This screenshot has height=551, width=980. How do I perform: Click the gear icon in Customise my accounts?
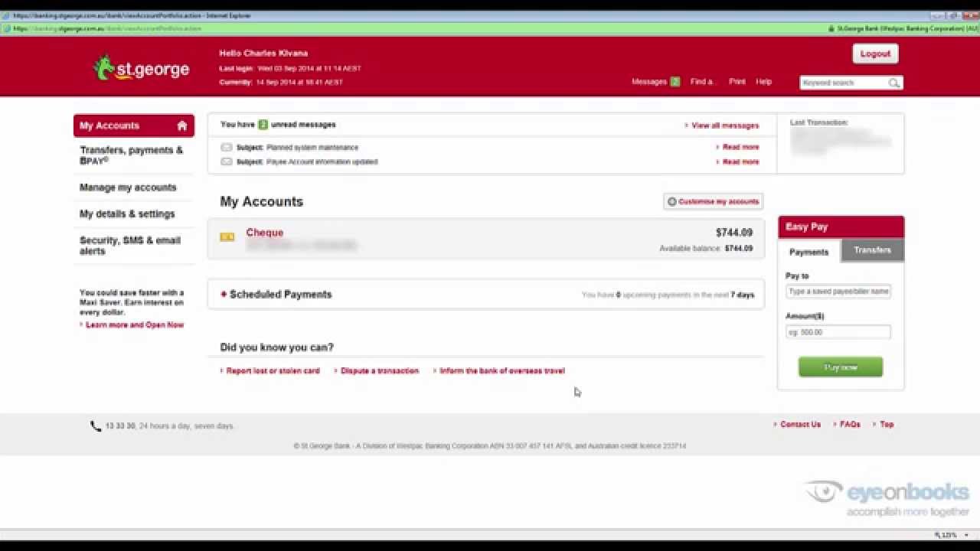(x=671, y=202)
